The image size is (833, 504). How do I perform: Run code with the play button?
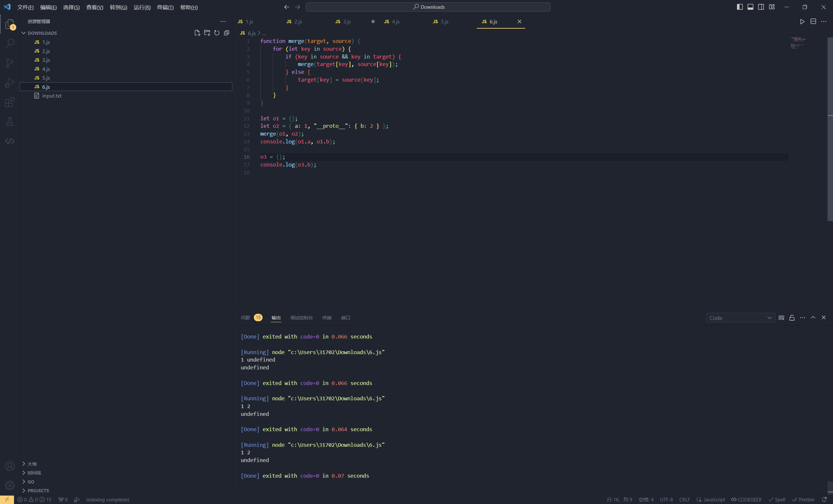[x=802, y=21]
